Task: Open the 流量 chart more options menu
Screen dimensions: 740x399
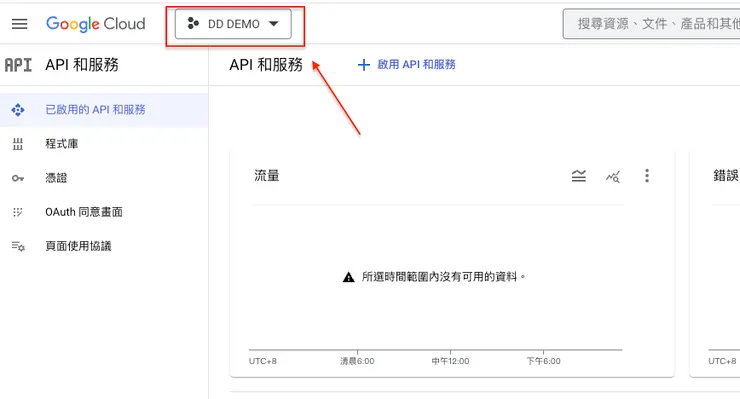Action: (647, 176)
